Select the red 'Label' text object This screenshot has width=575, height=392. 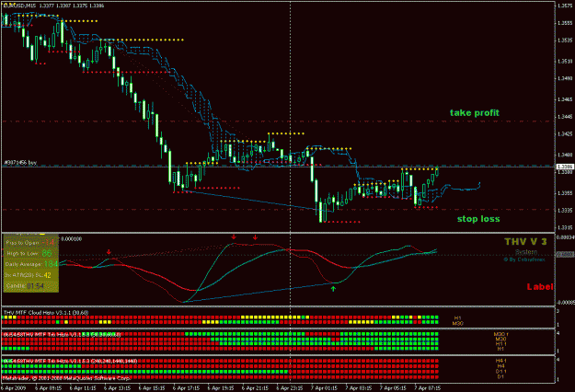click(x=539, y=287)
